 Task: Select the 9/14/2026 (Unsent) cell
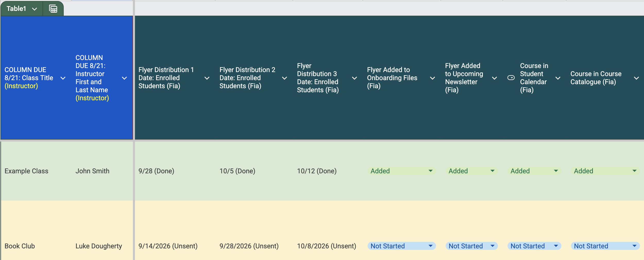point(175,246)
